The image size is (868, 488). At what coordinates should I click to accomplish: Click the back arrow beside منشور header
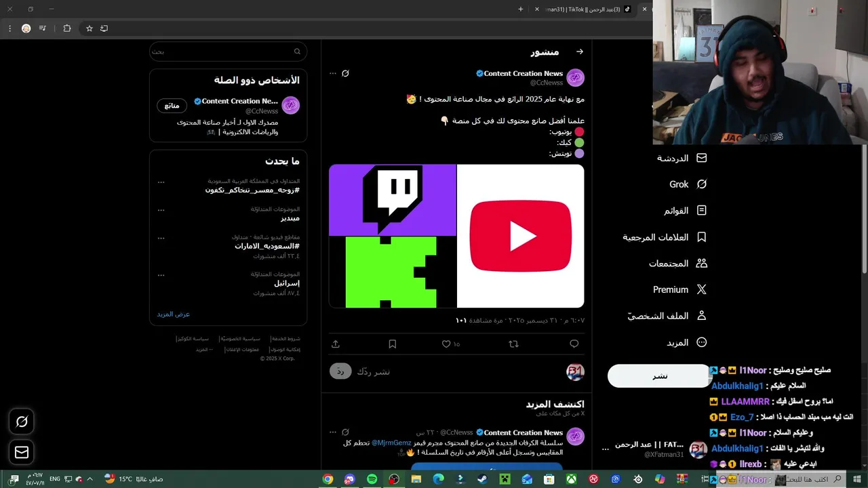[579, 52]
